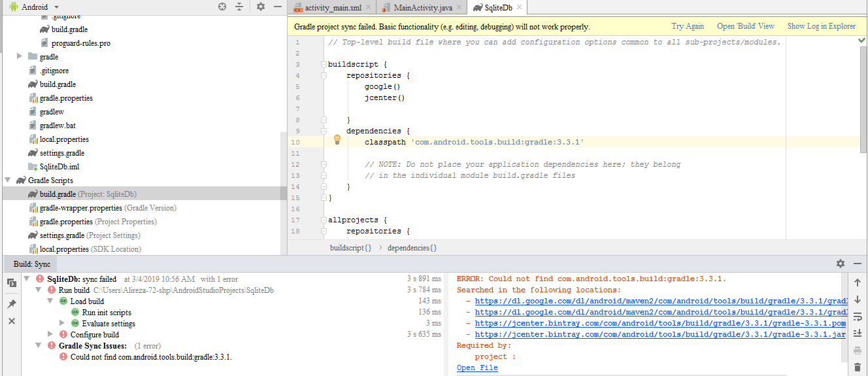Click the dependencies{} breadcrumb
868x376 pixels.
(x=412, y=248)
